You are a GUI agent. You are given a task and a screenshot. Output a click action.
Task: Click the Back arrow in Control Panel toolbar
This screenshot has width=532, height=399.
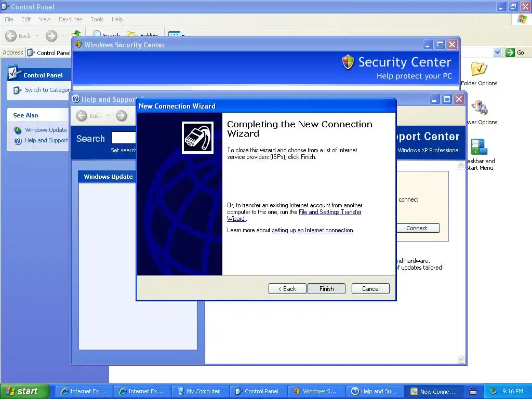tap(11, 36)
